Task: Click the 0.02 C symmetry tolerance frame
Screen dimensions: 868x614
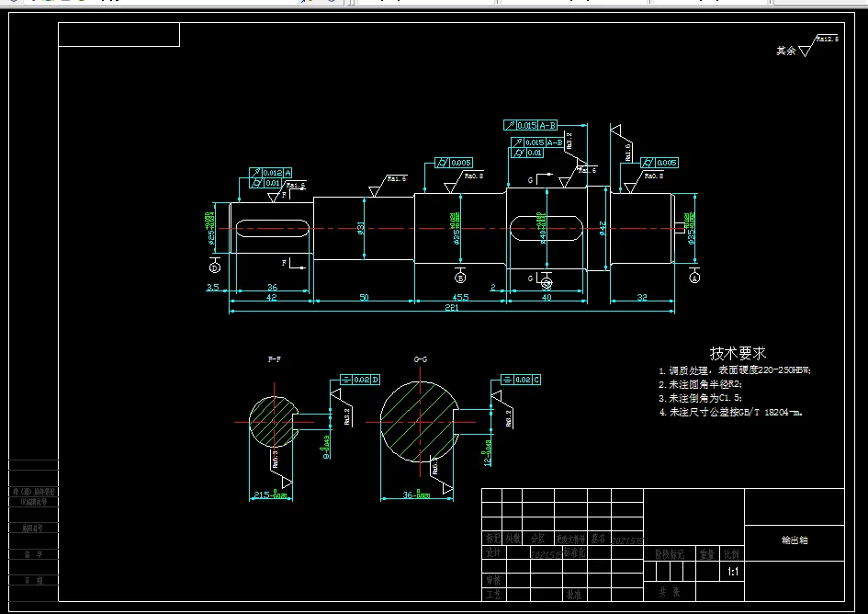Action: 521,380
